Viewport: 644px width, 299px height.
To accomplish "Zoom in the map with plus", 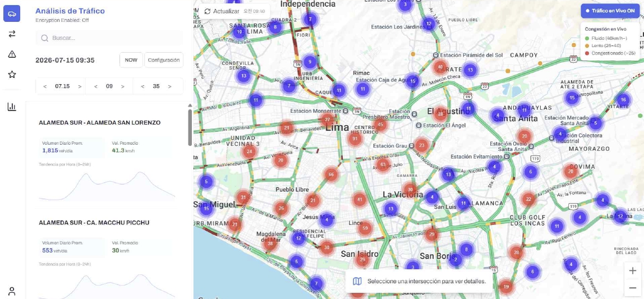I will click(x=633, y=270).
